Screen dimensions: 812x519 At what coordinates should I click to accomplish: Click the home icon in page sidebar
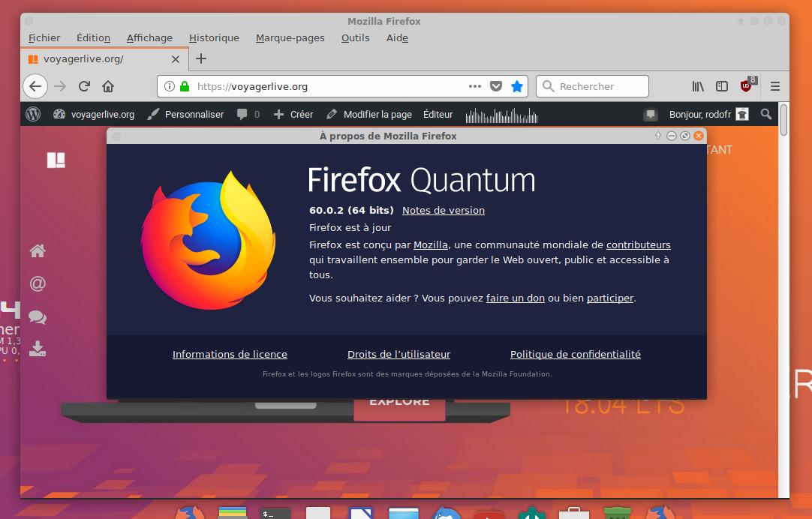[38, 251]
